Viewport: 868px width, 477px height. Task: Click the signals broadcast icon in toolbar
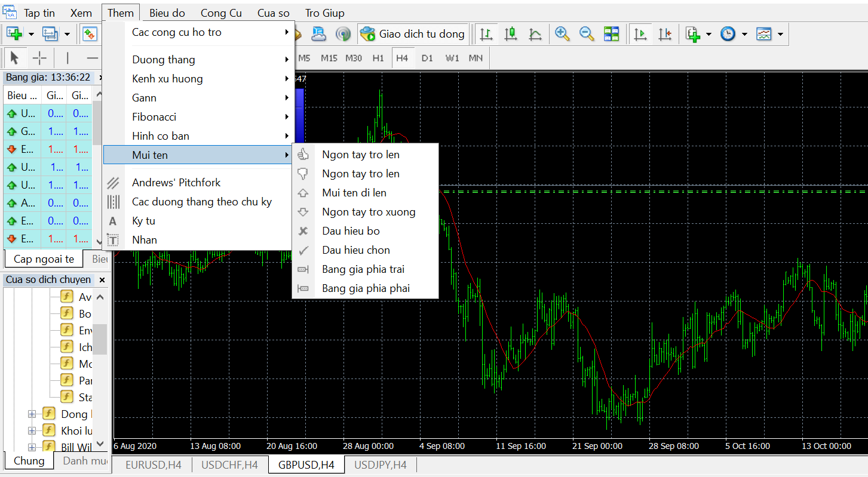(343, 34)
